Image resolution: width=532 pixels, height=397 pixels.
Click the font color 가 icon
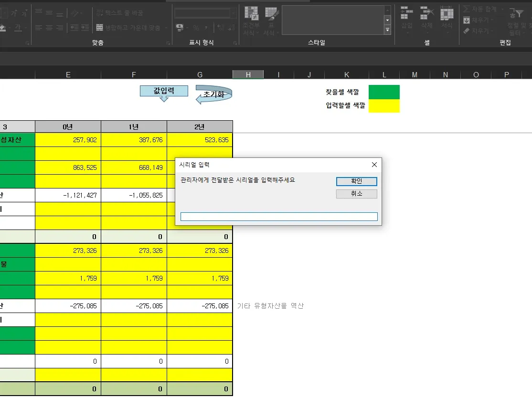click(18, 28)
